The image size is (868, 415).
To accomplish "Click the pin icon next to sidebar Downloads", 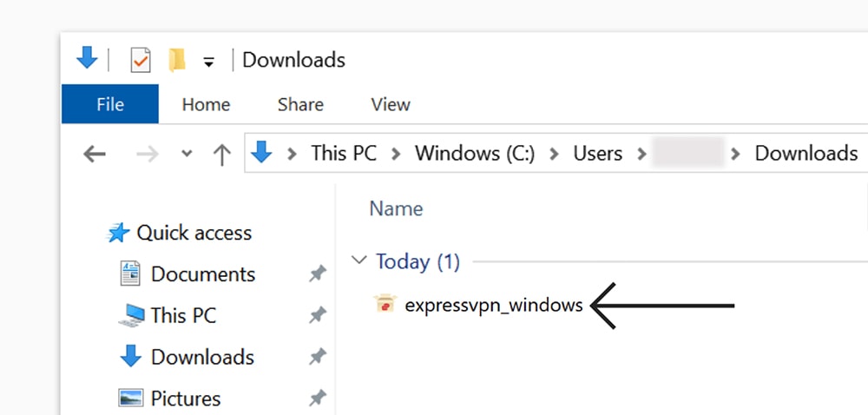I will (x=318, y=357).
